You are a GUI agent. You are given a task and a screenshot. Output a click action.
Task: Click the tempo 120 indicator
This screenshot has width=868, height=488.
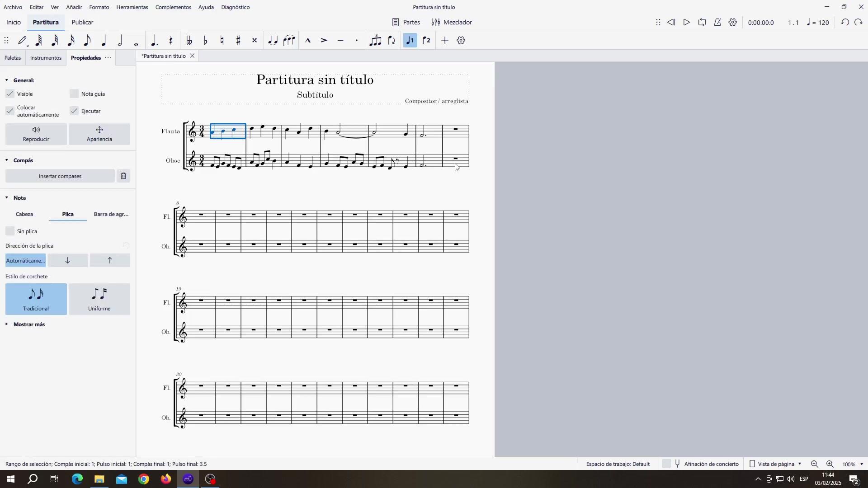818,23
